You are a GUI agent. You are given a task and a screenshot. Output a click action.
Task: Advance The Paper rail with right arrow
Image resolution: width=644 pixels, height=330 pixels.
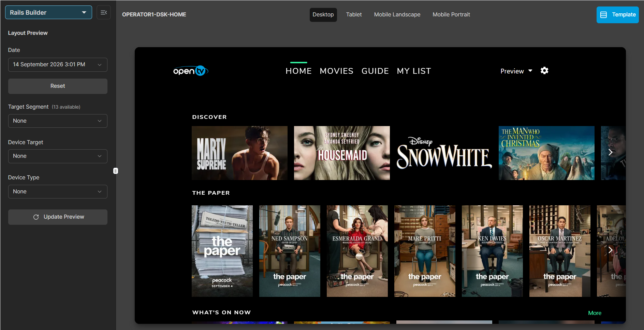611,250
